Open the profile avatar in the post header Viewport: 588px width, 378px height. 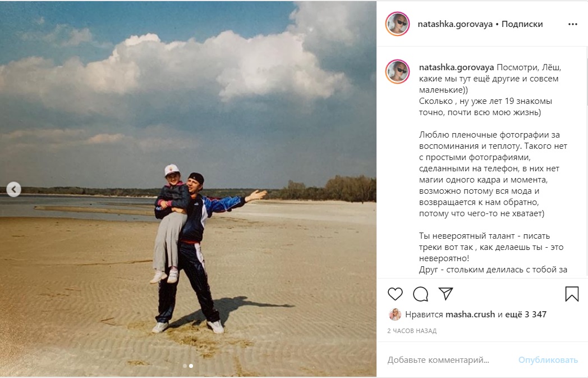[x=397, y=24]
